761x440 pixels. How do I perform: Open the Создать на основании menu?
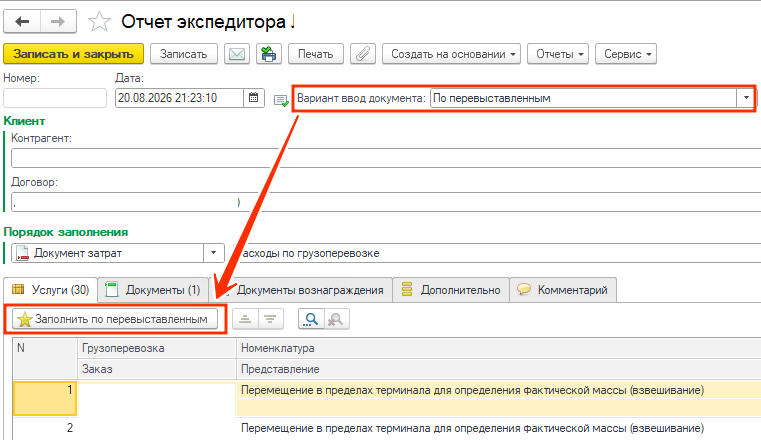coord(451,54)
